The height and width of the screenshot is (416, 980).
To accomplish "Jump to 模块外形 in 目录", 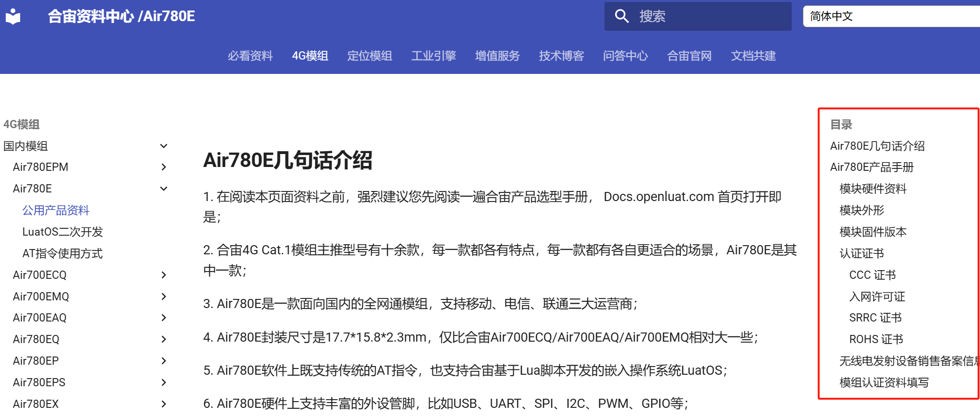I will point(862,210).
